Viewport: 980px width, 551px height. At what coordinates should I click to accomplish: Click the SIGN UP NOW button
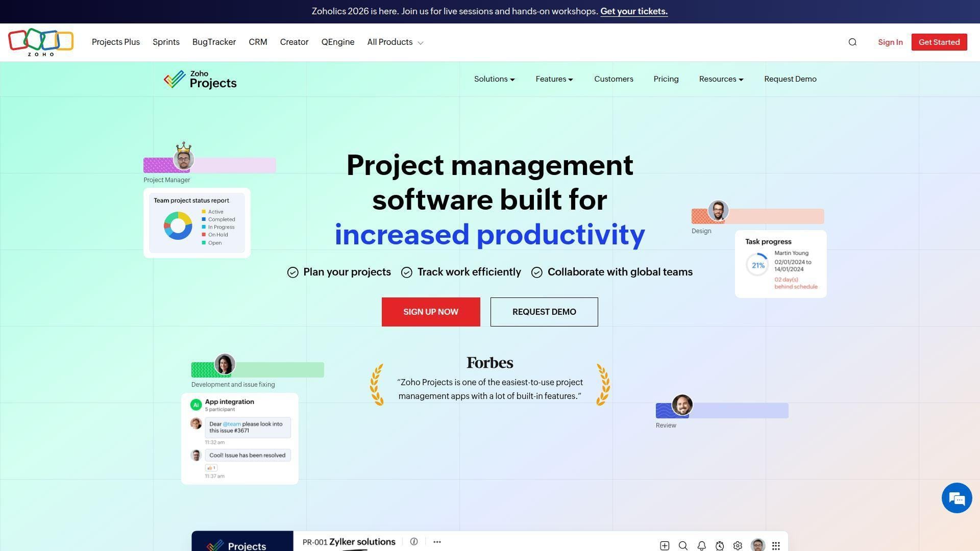pos(431,312)
